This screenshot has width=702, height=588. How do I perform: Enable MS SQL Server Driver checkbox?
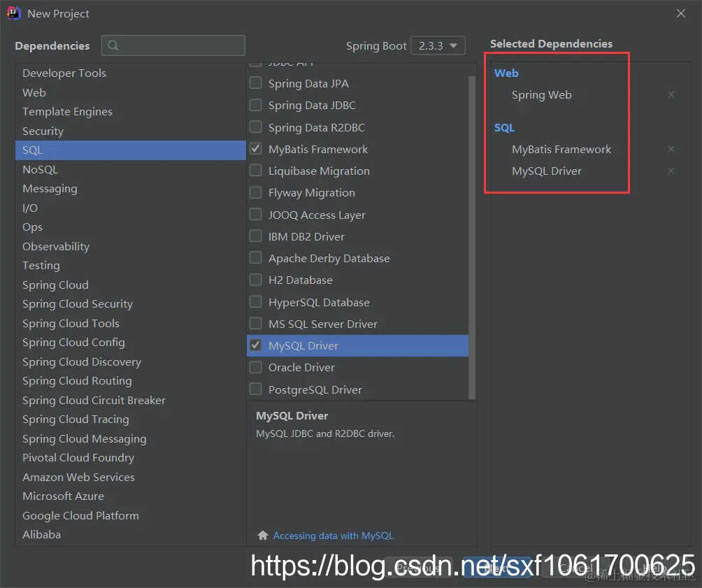[x=256, y=323]
